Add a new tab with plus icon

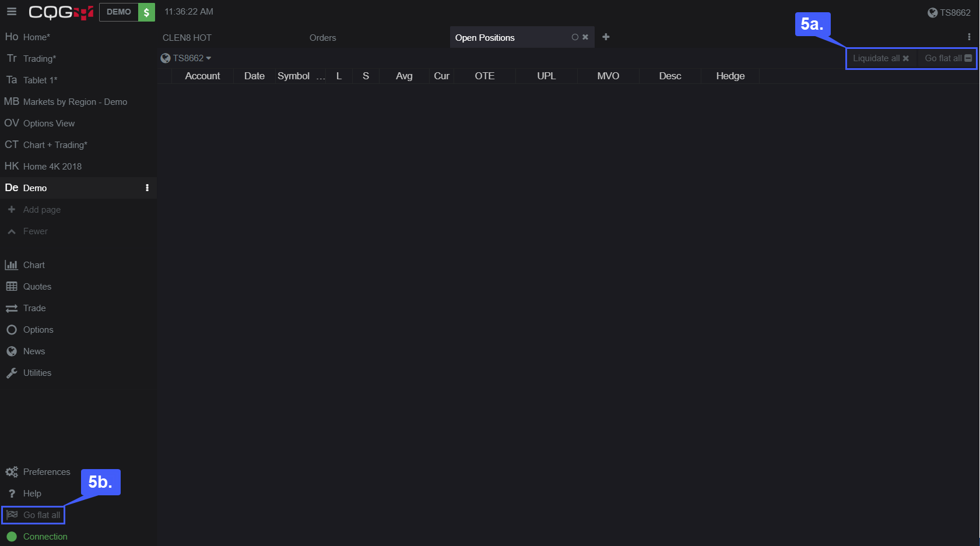click(606, 37)
